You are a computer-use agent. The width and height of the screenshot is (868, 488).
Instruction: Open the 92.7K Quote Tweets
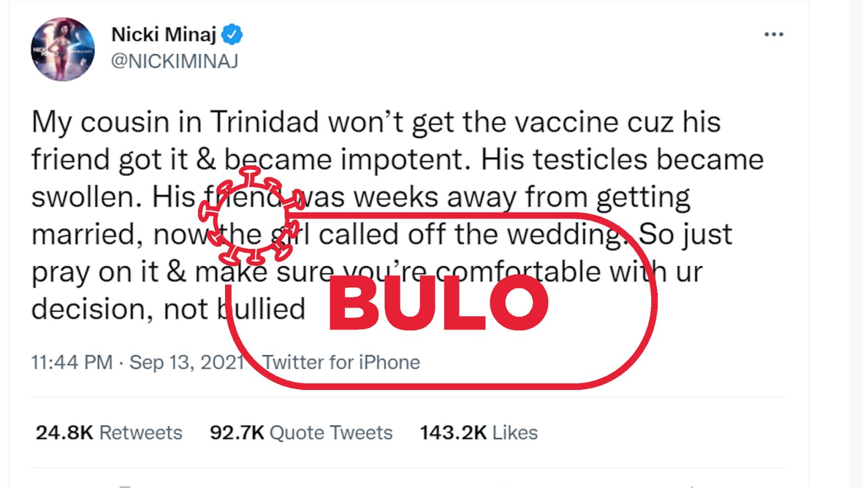[x=331, y=433]
